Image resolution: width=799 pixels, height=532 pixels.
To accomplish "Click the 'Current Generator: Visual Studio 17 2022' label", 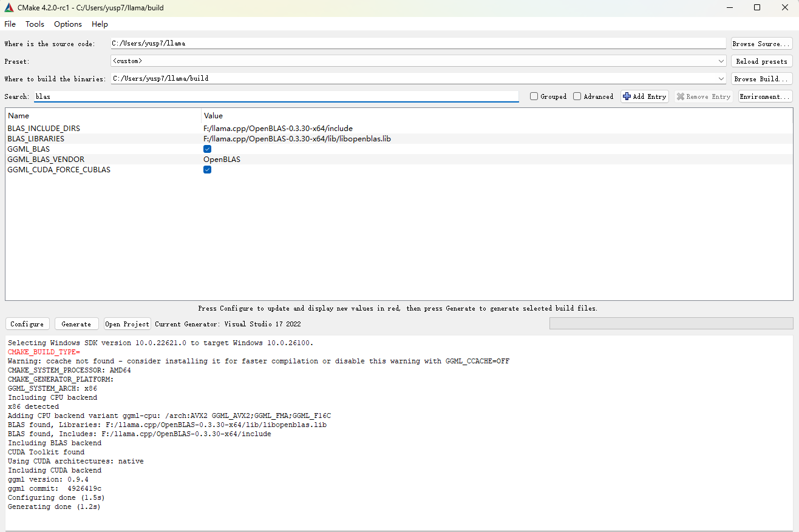I will tap(228, 324).
